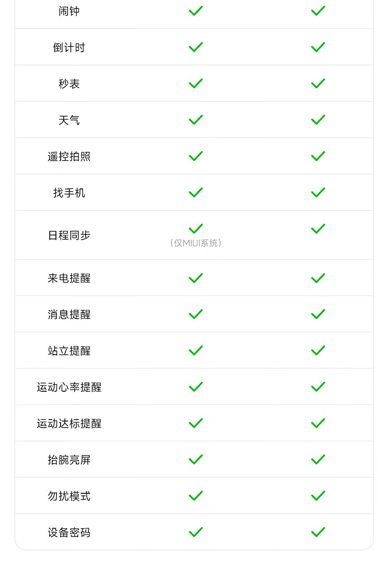This screenshot has height=566, width=392.
Task: Click first-column checkmark for 运动心率提醒
Action: (196, 387)
